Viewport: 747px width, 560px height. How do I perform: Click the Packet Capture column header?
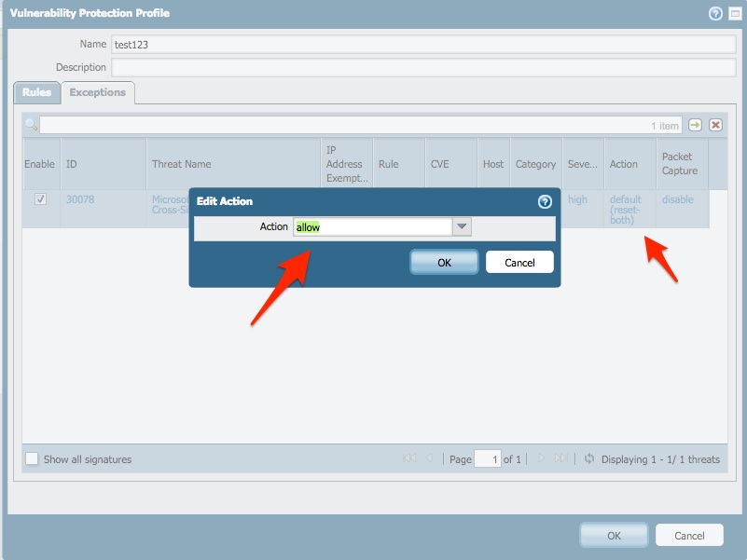pos(683,164)
